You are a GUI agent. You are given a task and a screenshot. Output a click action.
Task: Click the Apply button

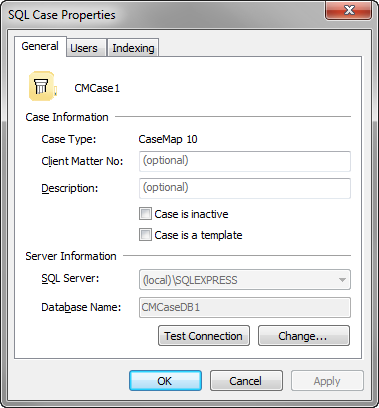click(327, 381)
